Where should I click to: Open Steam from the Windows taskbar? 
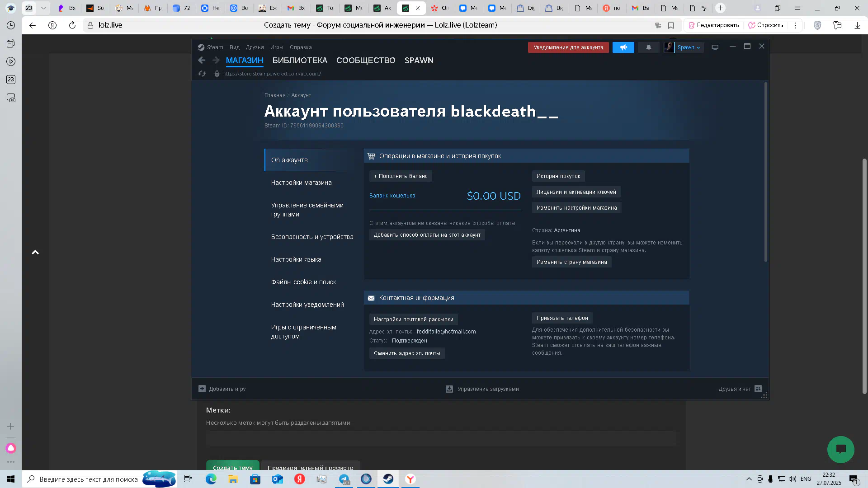[388, 479]
